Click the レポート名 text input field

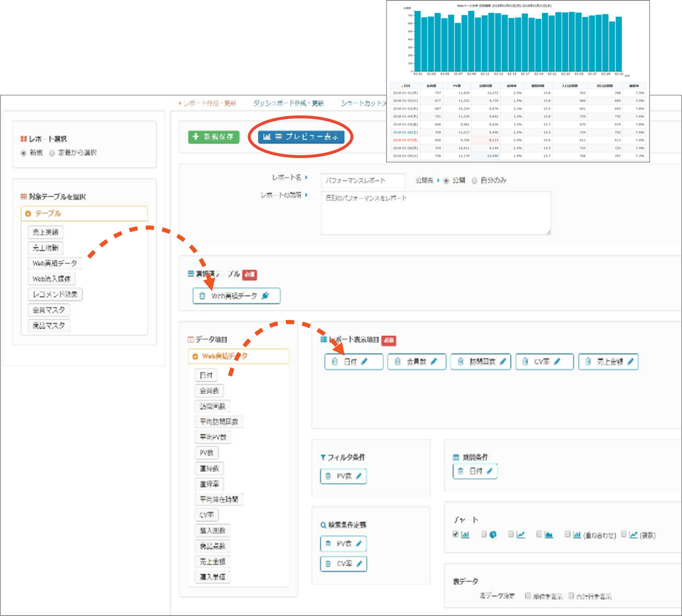[x=363, y=180]
